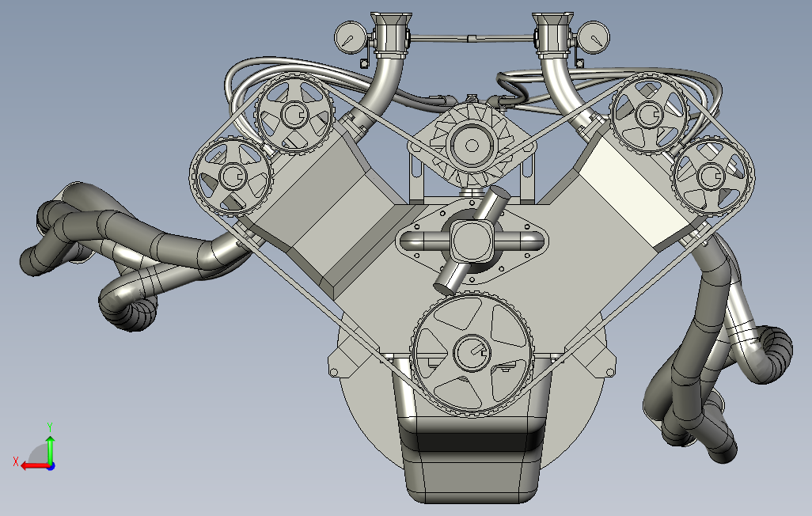Image resolution: width=812 pixels, height=516 pixels.
Task: Select the upper-right camshaft pulley
Action: [x=649, y=113]
